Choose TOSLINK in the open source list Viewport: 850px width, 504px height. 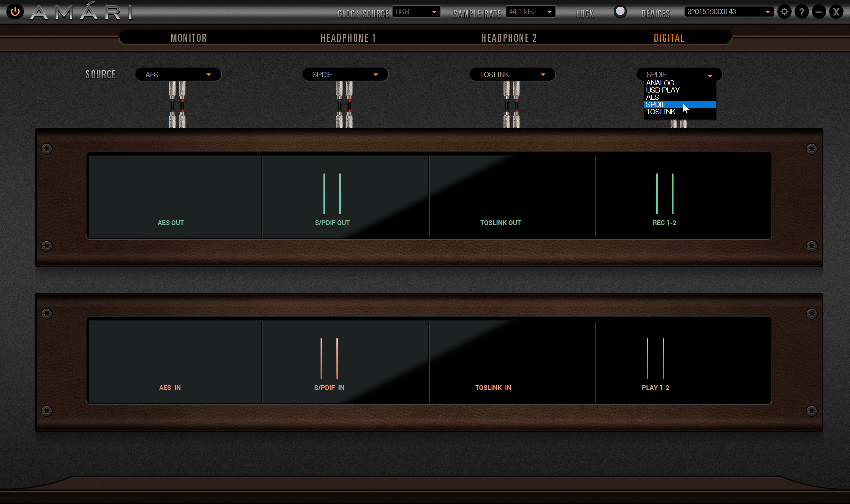(x=679, y=112)
